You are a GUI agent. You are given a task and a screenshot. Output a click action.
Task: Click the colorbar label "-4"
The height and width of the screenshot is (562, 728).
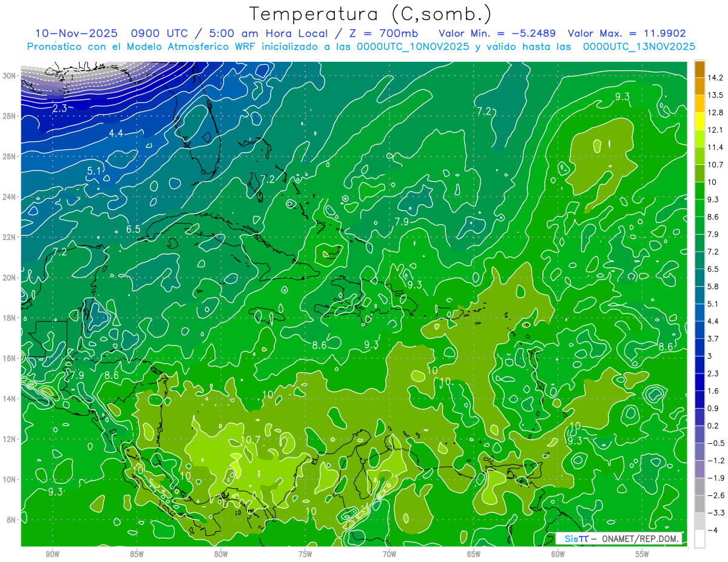pos(712,530)
